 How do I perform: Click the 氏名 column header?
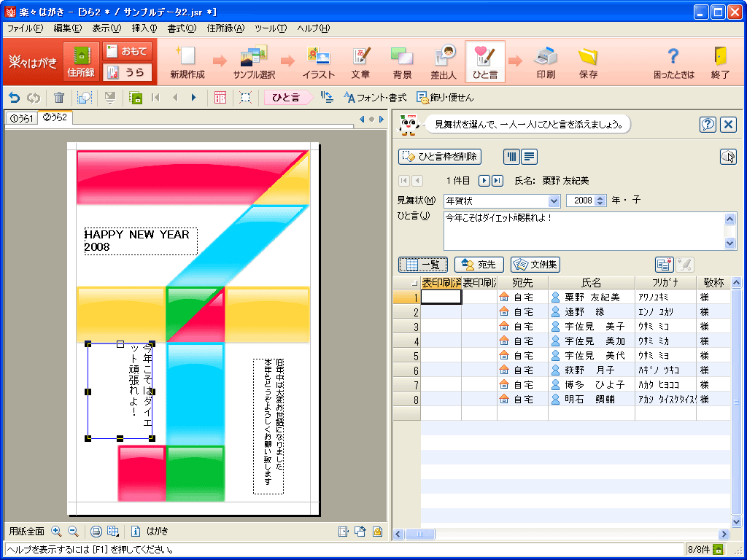[591, 283]
